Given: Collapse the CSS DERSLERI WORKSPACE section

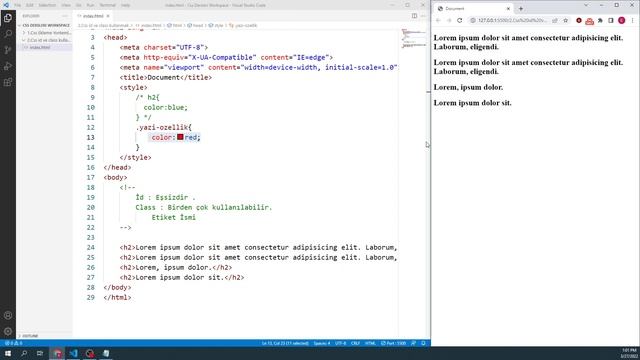Looking at the screenshot, I should tap(44, 25).
